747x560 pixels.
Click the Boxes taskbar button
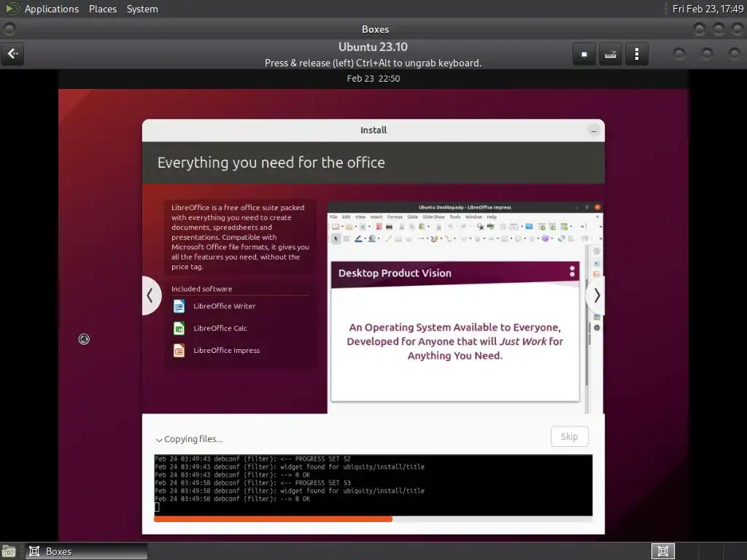(x=86, y=551)
